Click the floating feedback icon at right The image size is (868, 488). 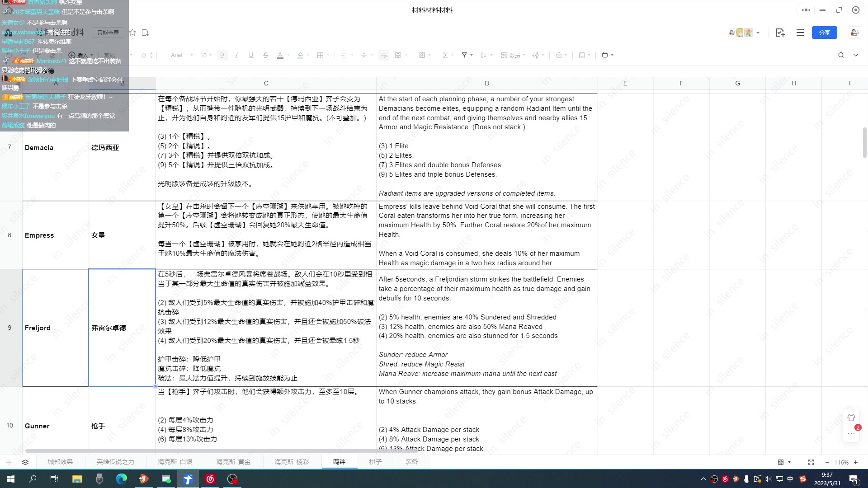tap(851, 418)
